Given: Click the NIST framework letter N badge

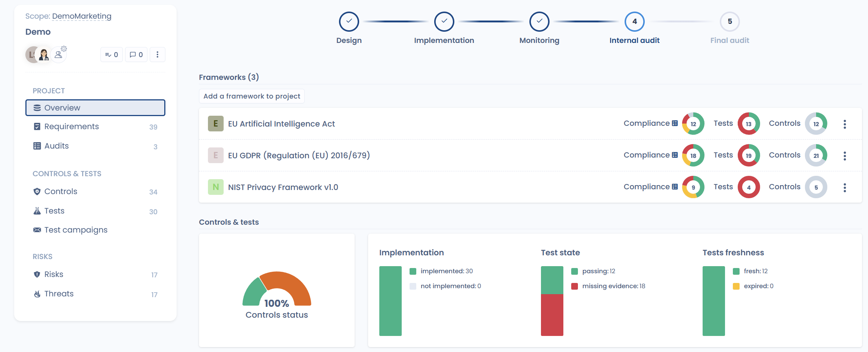Looking at the screenshot, I should (215, 187).
